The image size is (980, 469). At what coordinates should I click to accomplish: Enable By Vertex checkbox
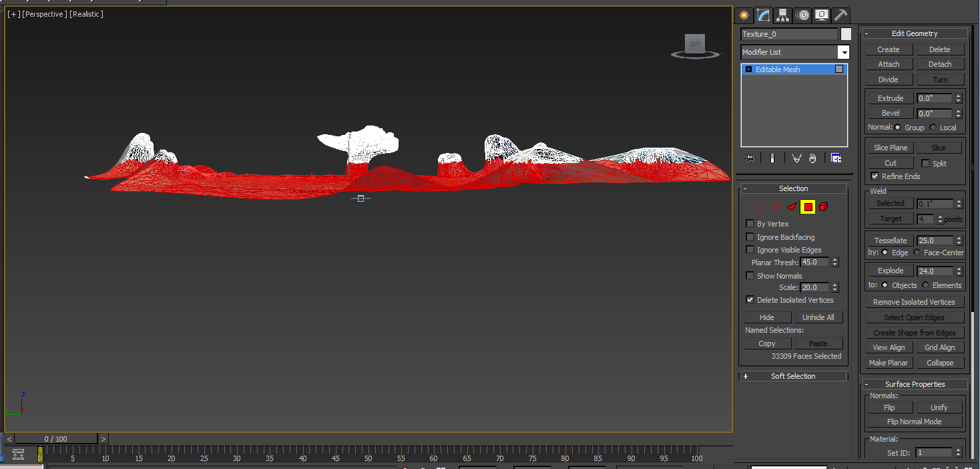click(750, 224)
